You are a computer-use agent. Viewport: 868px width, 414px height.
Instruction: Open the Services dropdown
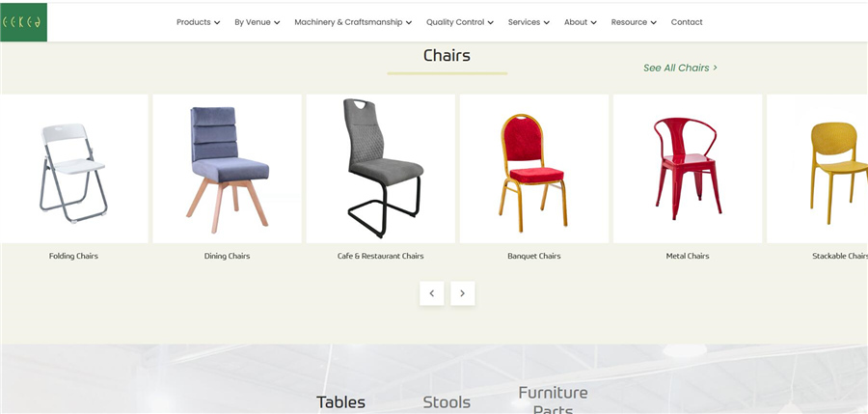point(529,22)
